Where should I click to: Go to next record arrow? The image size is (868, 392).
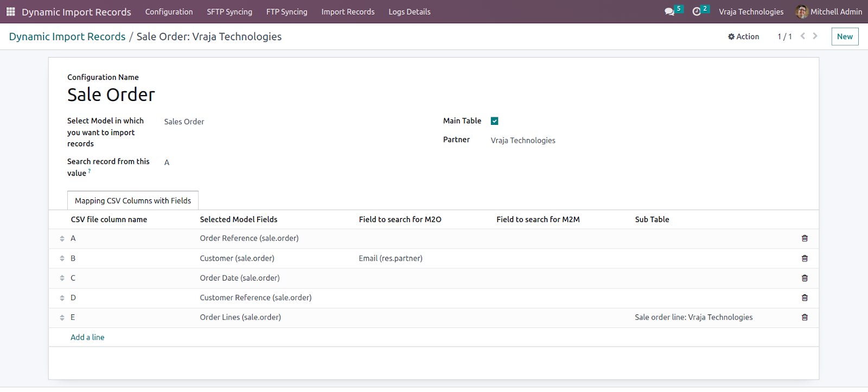click(815, 36)
